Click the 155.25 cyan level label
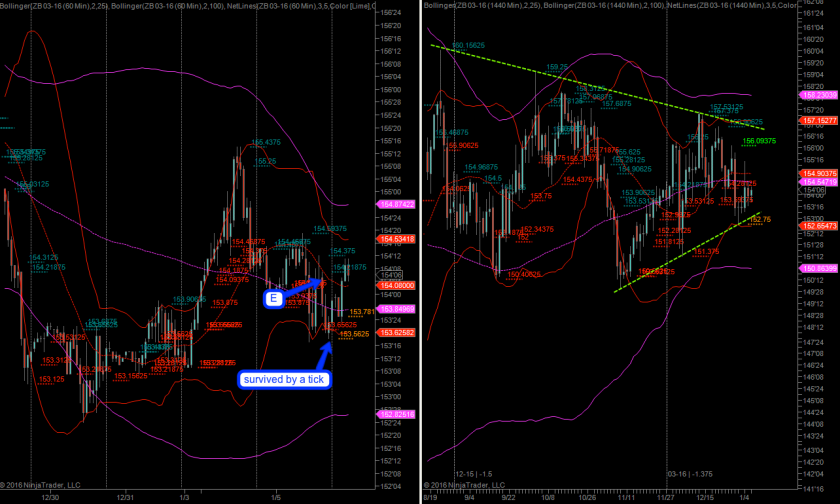This screenshot has width=840, height=504. 265,161
